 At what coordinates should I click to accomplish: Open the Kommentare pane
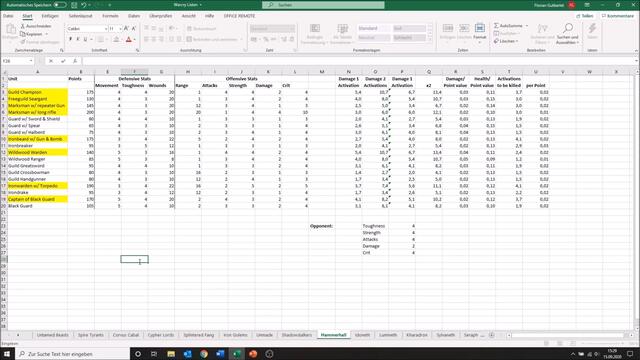618,16
